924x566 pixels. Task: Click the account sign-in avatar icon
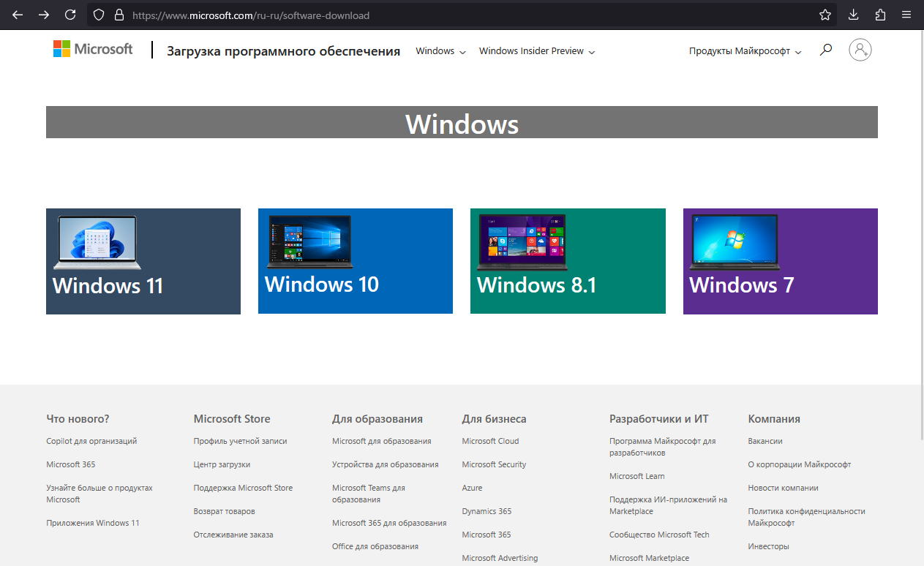point(860,50)
